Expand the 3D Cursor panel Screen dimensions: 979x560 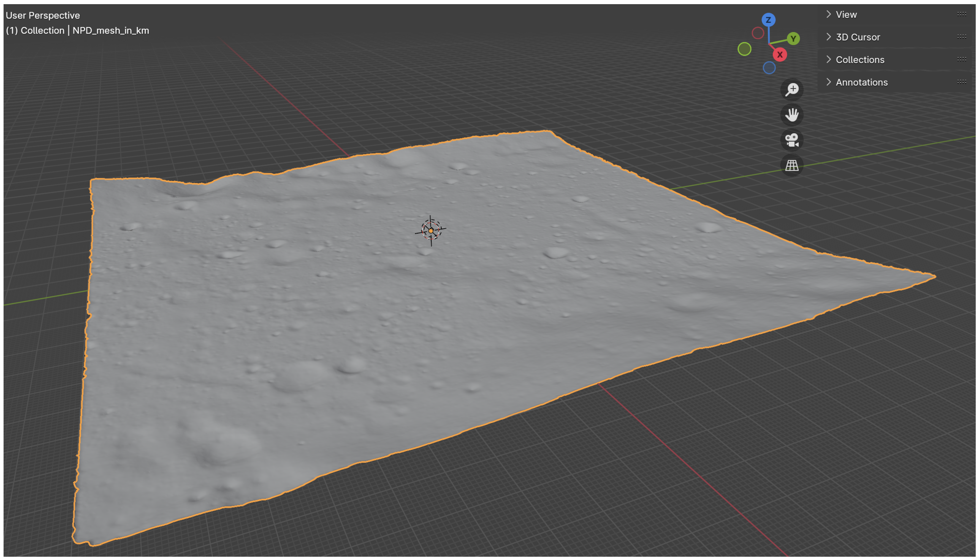point(857,37)
